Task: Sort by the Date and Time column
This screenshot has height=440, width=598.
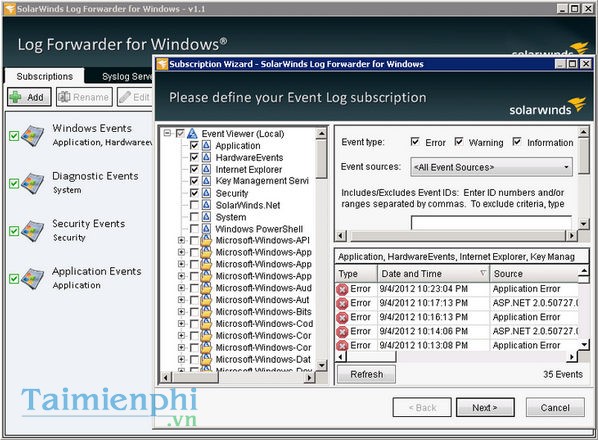Action: (433, 274)
